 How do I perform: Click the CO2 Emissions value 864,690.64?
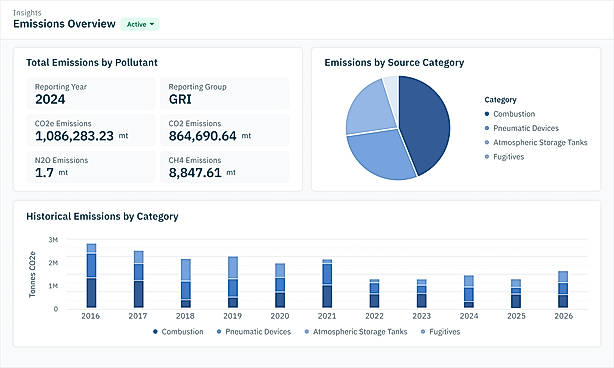pyautogui.click(x=202, y=136)
